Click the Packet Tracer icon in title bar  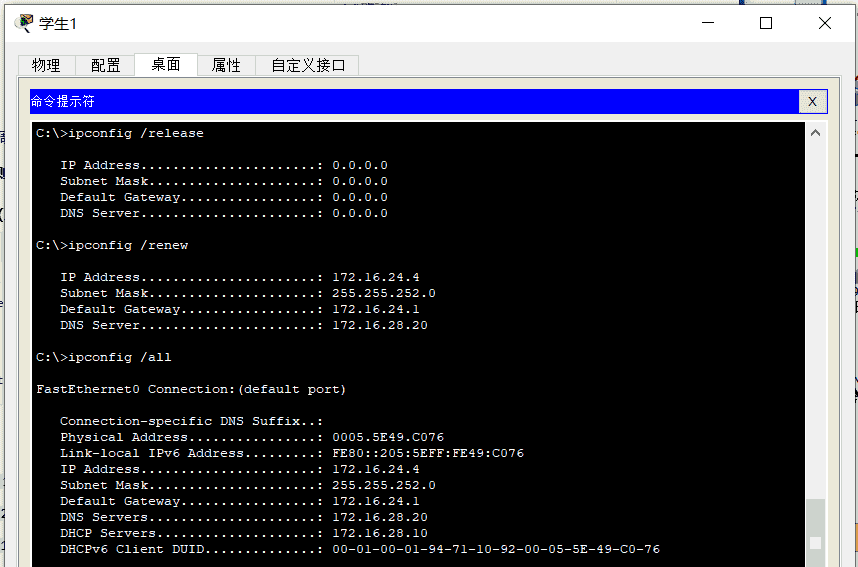point(25,23)
